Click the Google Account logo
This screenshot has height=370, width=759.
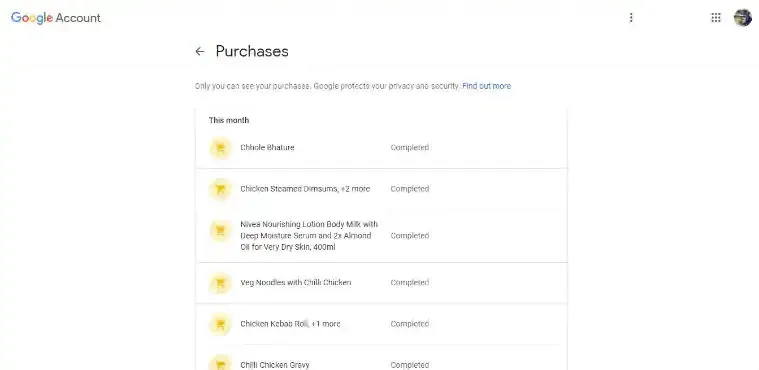tap(56, 18)
